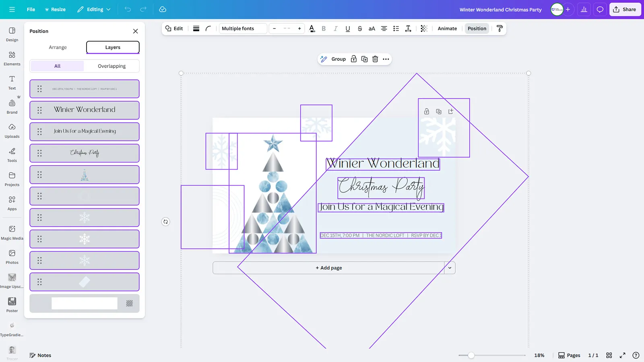Screen dimensions: 644x362
Task: Click the delete trash icon above canvas
Action: 375,59
